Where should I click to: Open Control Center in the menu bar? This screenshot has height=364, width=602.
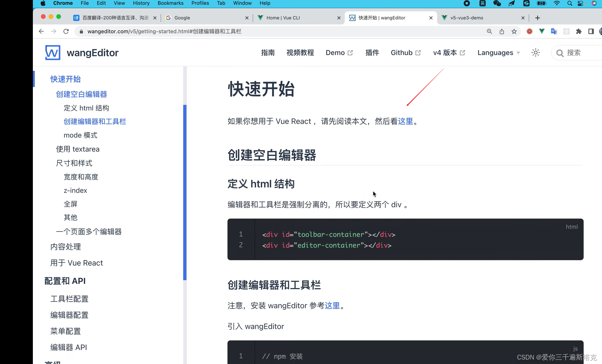580,3
